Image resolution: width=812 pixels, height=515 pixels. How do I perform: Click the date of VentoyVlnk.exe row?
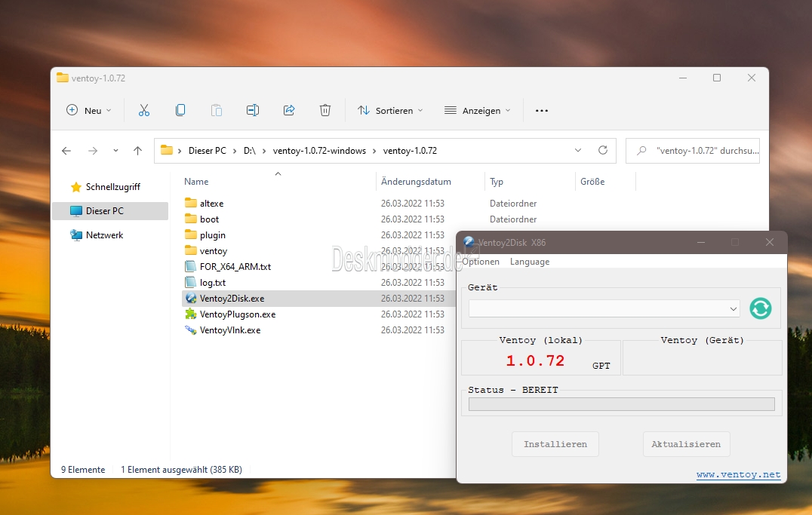(413, 330)
